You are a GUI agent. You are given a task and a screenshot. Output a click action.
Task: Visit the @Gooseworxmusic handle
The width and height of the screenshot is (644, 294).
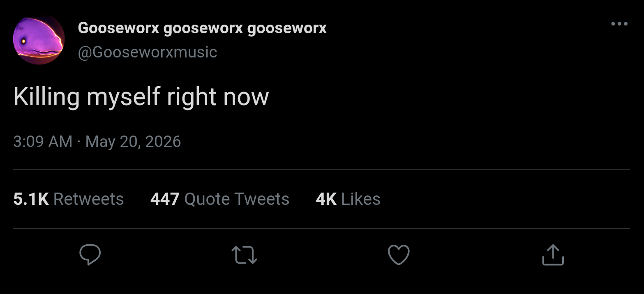coord(148,52)
